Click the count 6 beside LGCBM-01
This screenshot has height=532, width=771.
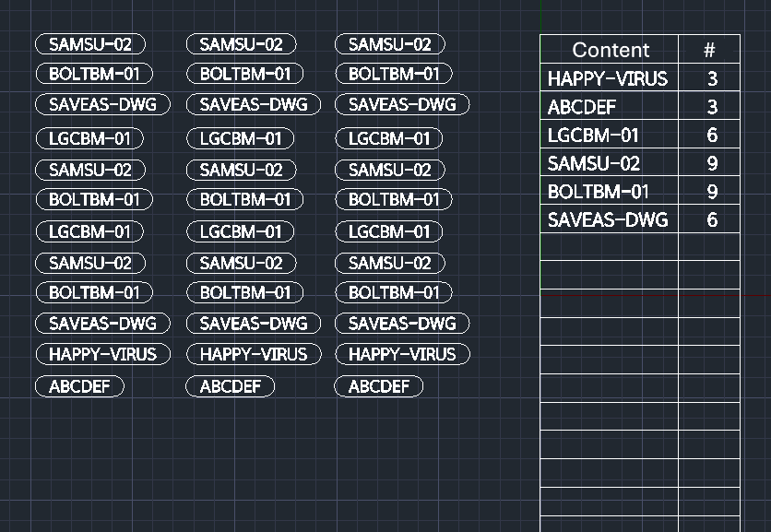[x=711, y=136]
